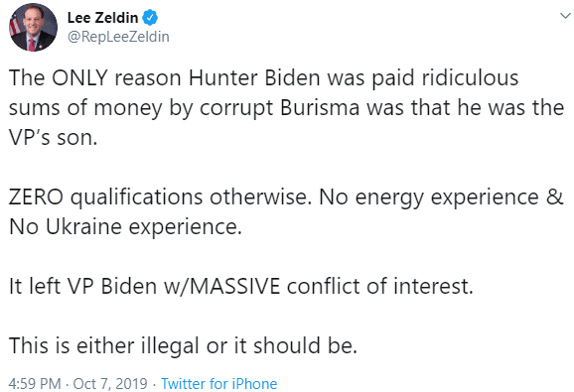Click the 4:59 PM timestamp

tap(35, 384)
